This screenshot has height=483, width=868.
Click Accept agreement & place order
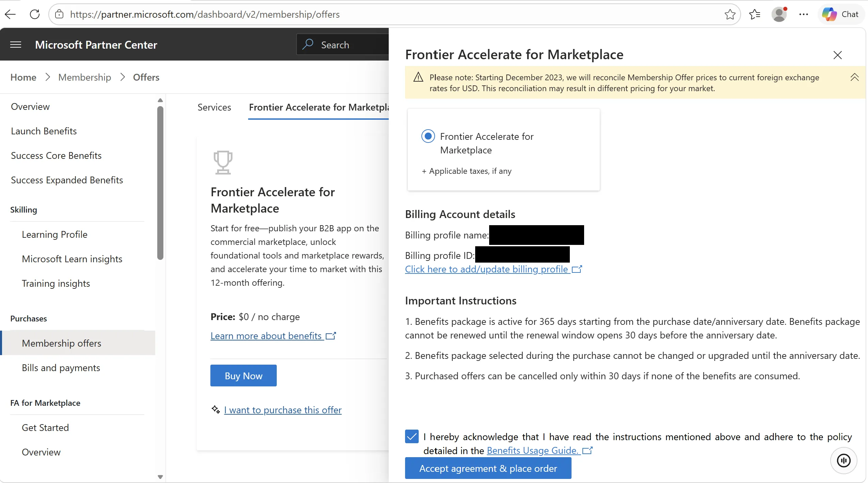[488, 468]
